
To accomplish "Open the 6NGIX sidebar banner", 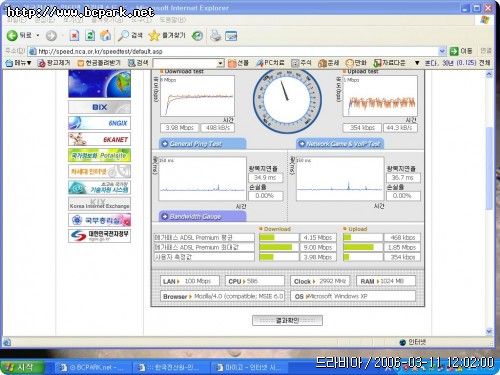I will coord(99,123).
